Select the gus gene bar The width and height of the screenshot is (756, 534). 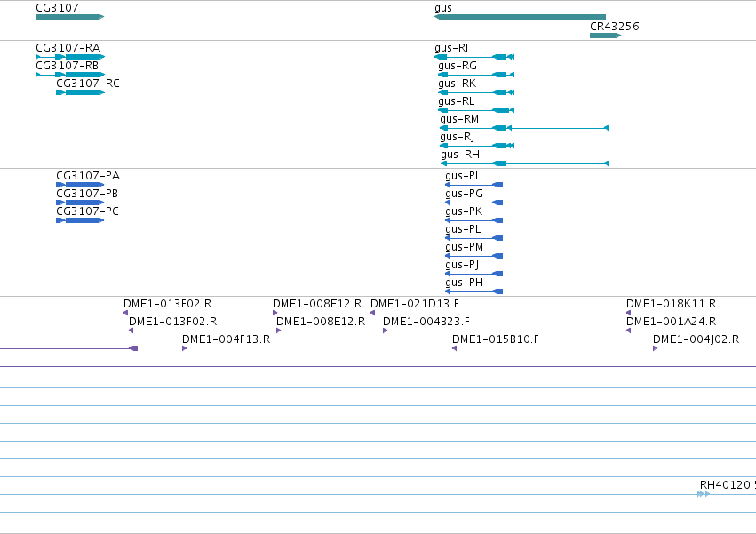[x=520, y=17]
